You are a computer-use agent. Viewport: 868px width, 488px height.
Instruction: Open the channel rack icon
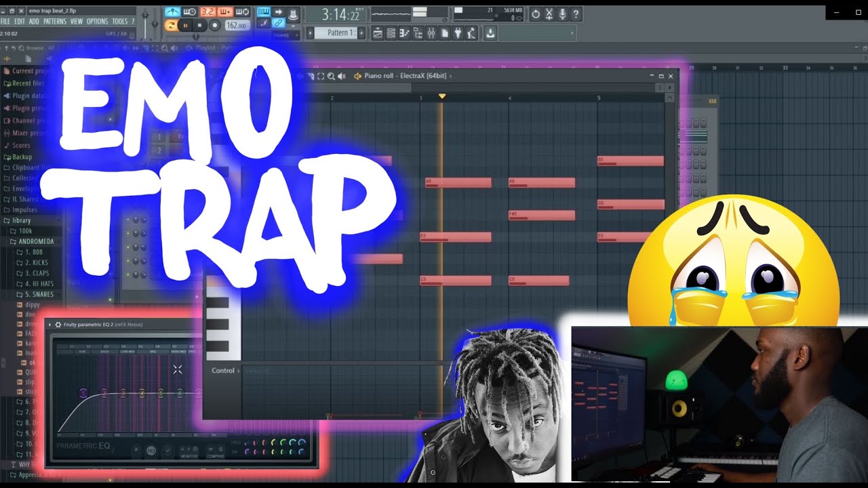click(391, 33)
